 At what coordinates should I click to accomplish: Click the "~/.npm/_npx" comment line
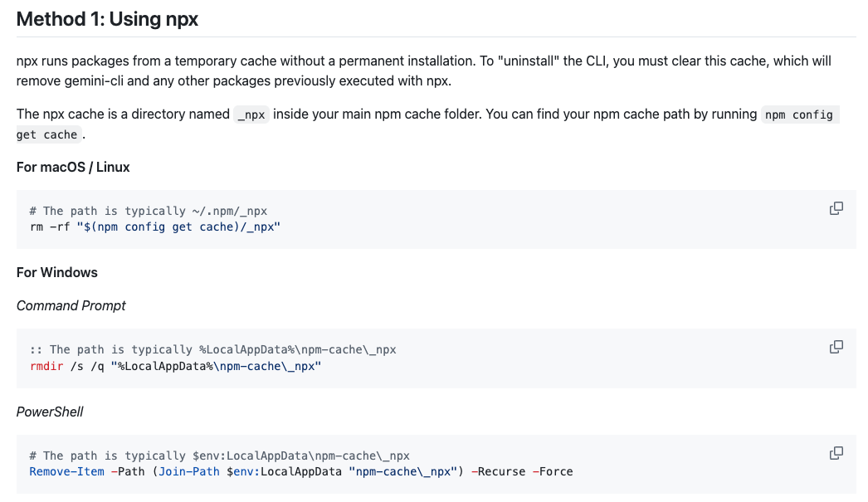pyautogui.click(x=149, y=211)
